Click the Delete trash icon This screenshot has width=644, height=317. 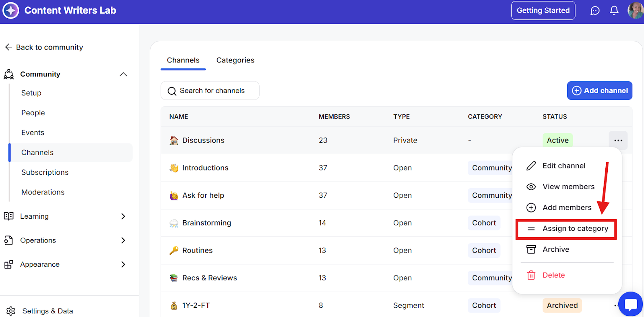point(531,275)
